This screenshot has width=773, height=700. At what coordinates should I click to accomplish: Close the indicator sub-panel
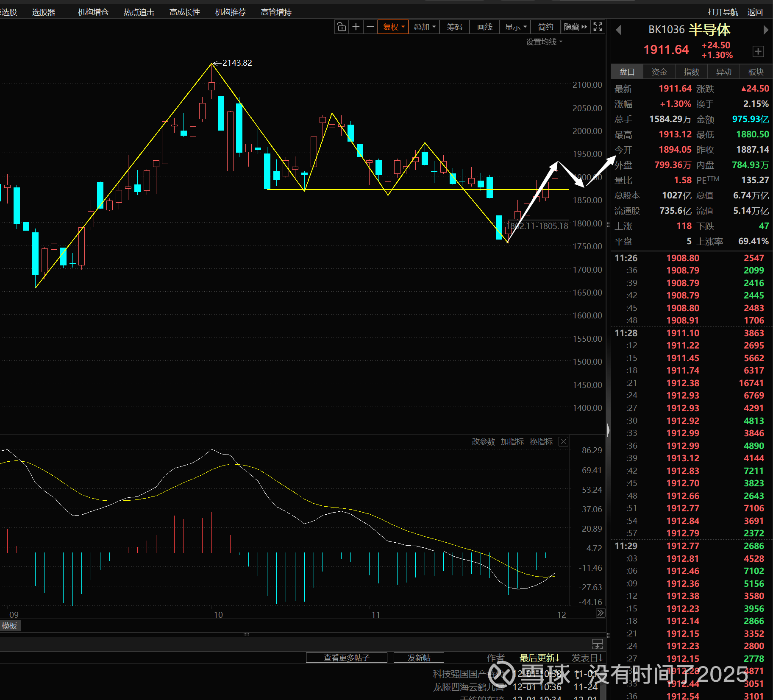pos(563,442)
